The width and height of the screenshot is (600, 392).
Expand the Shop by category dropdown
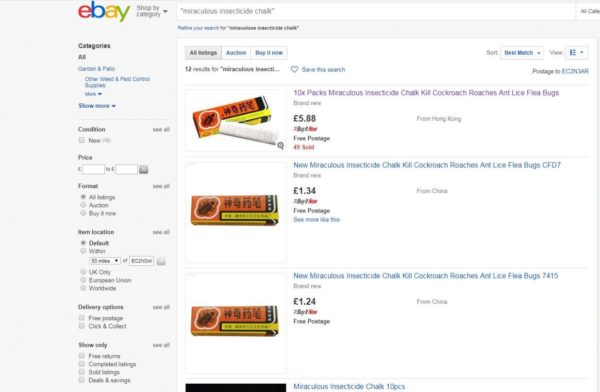point(152,11)
